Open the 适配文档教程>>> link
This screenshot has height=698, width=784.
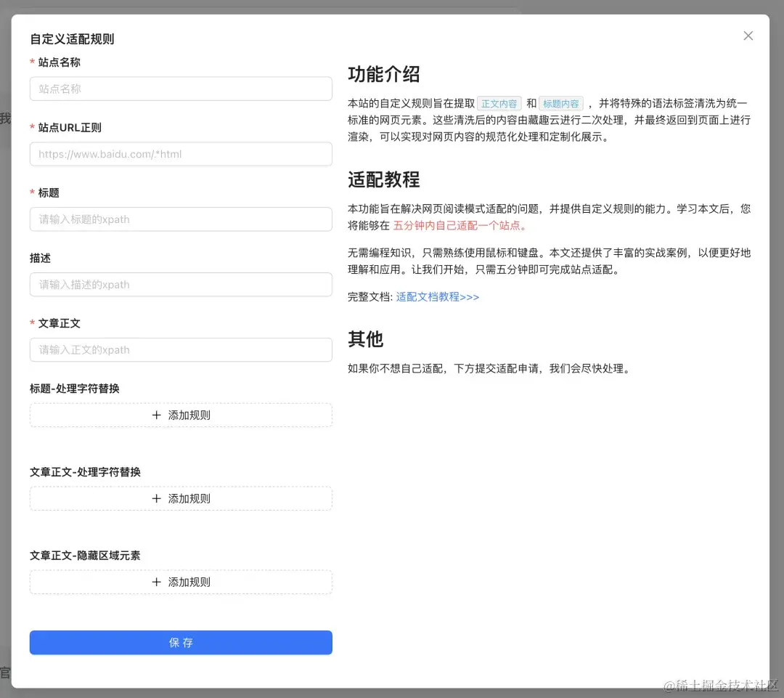tap(438, 297)
